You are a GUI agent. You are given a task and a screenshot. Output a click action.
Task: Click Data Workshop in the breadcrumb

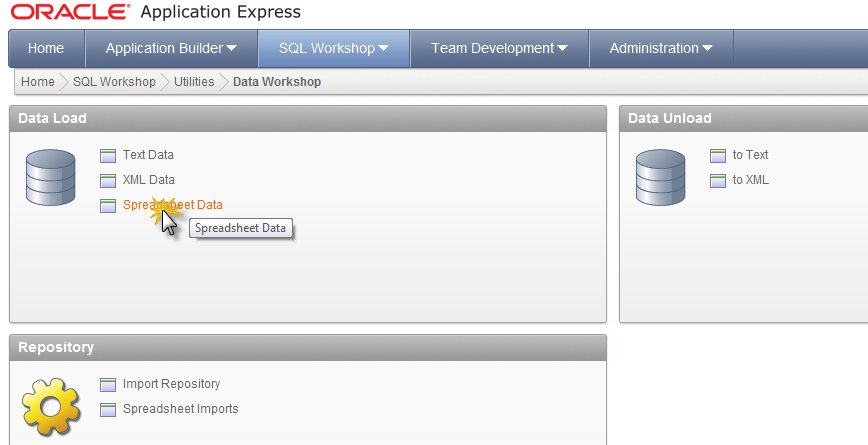pyautogui.click(x=277, y=82)
